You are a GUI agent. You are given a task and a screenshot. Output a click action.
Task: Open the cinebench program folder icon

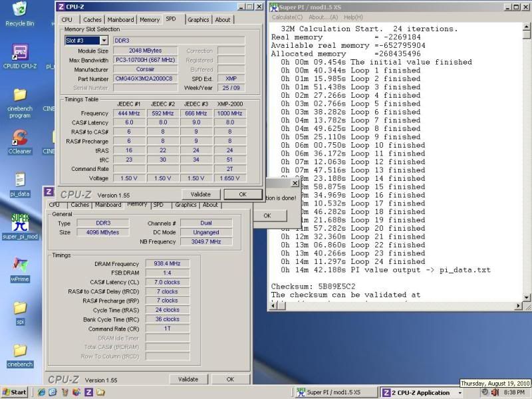click(x=20, y=103)
